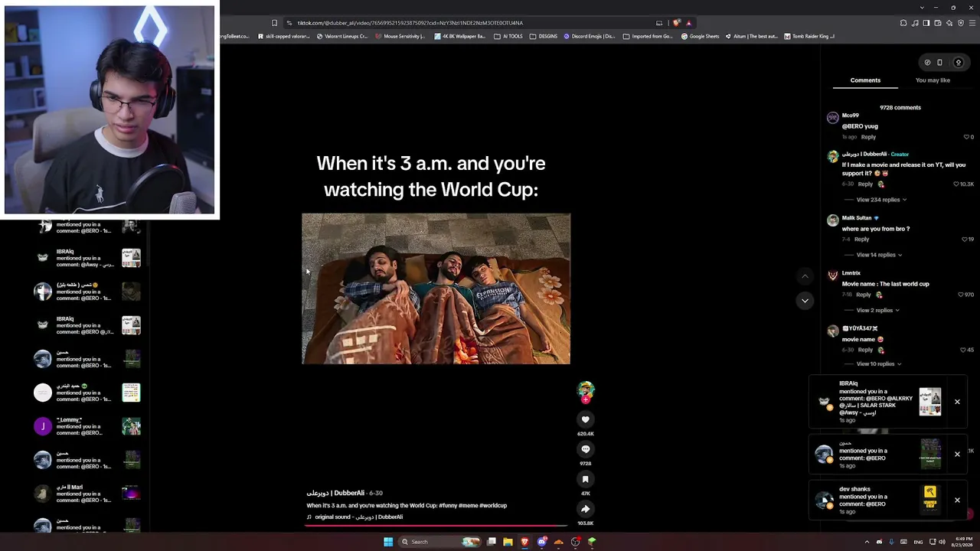Dismiss the middle @BERO mention notification
The width and height of the screenshot is (980, 551).
coord(957,455)
